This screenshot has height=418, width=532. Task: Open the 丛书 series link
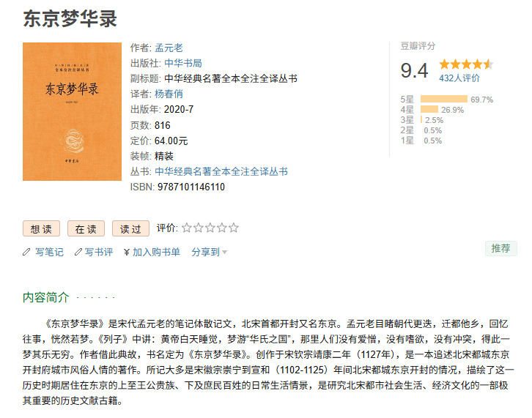tap(221, 171)
